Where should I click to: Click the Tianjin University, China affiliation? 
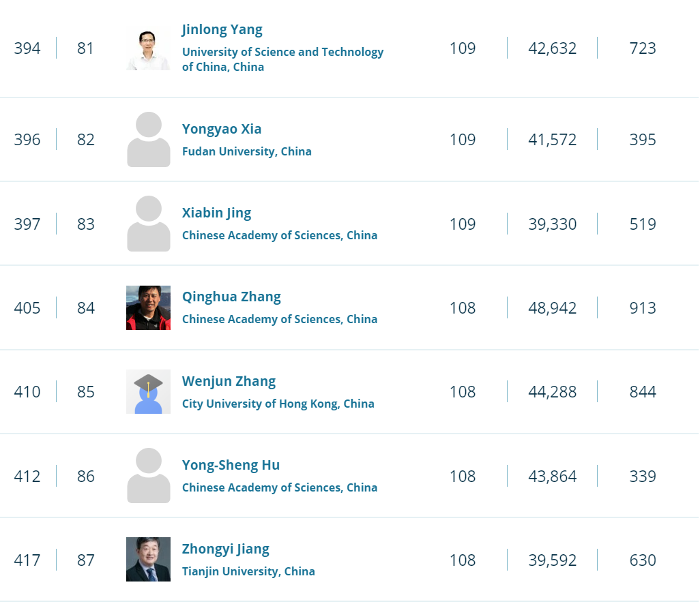(248, 571)
